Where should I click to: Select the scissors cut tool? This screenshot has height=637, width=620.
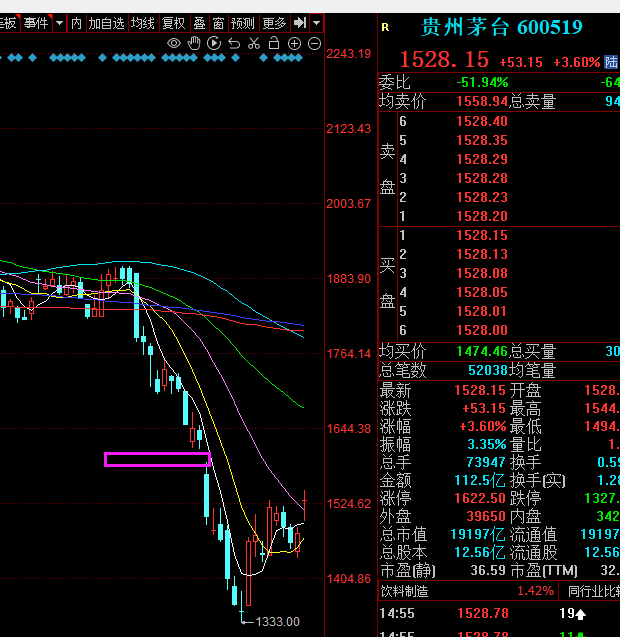point(254,43)
